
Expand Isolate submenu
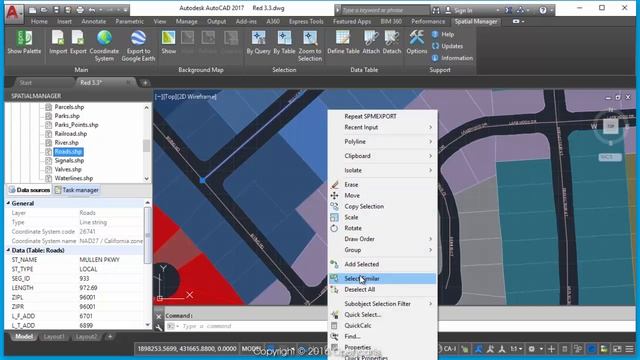[x=382, y=170]
